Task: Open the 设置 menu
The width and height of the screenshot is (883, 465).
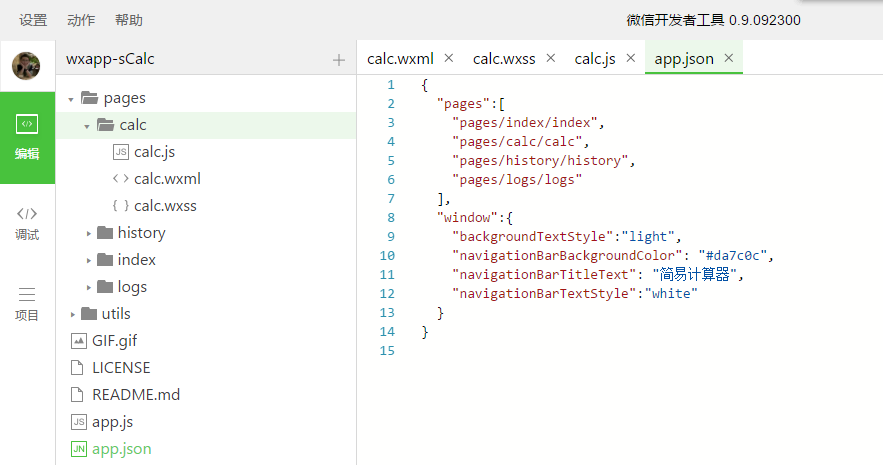Action: tap(33, 20)
